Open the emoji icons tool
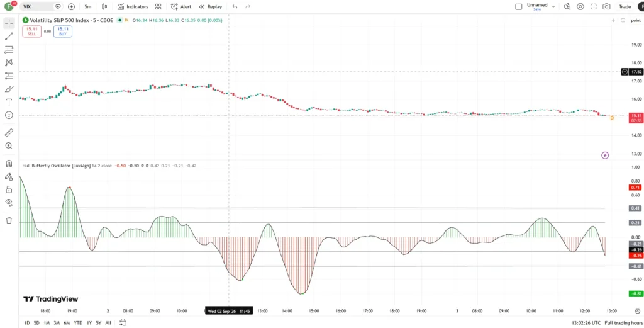This screenshot has height=328, width=644. click(x=9, y=115)
